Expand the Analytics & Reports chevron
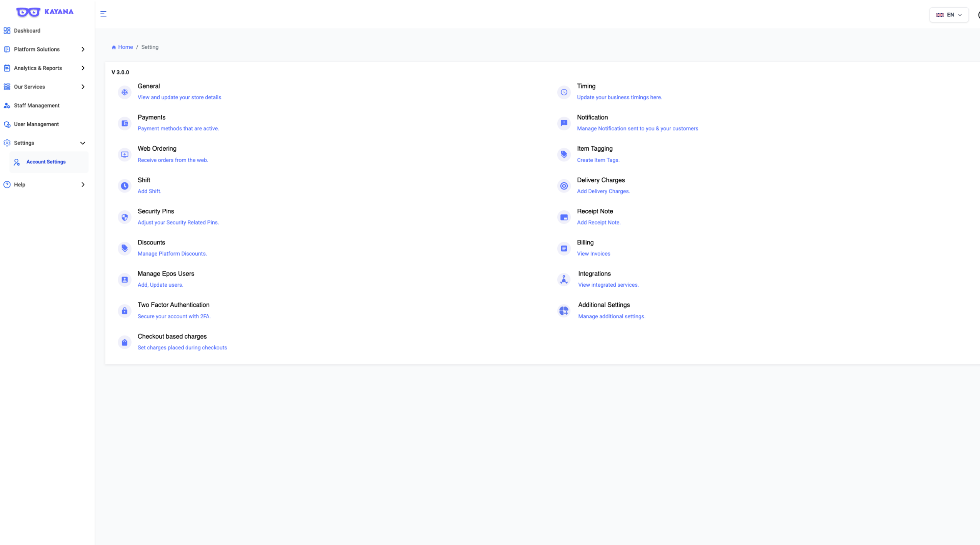This screenshot has height=545, width=980. [83, 68]
